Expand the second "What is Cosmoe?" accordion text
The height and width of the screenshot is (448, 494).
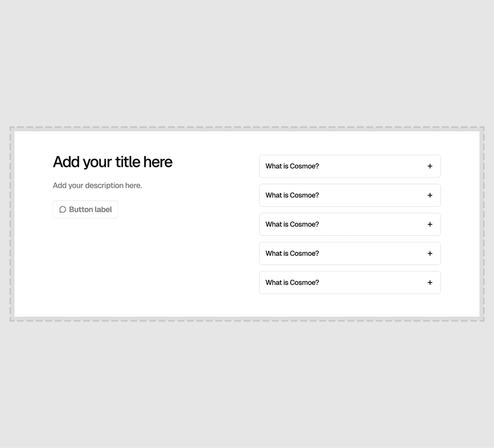tap(292, 195)
